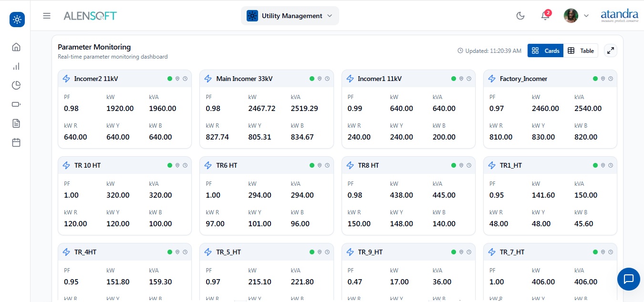Expand the user profile menu chevron

coord(586,16)
